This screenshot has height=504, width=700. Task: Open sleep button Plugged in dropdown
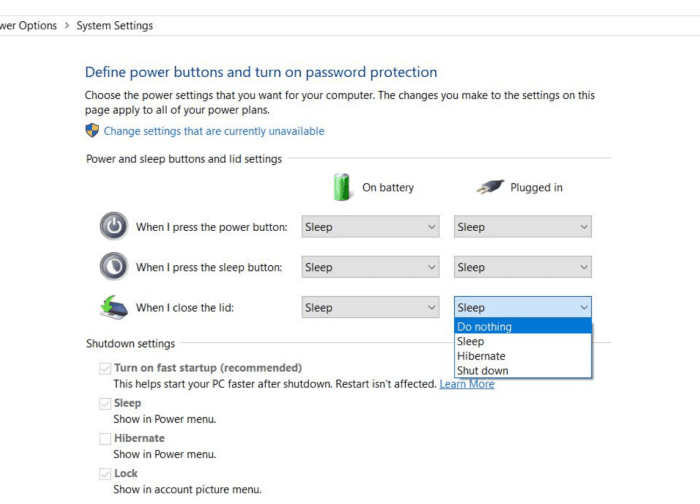coord(523,267)
